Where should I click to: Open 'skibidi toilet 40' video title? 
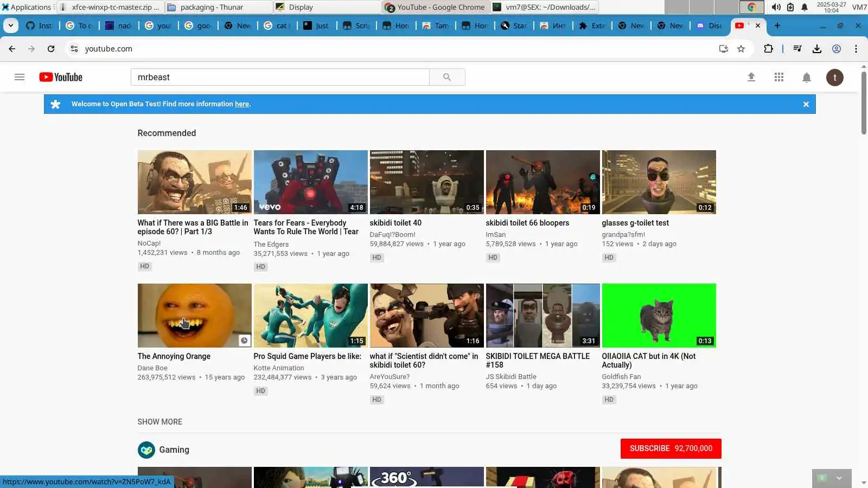tap(395, 223)
